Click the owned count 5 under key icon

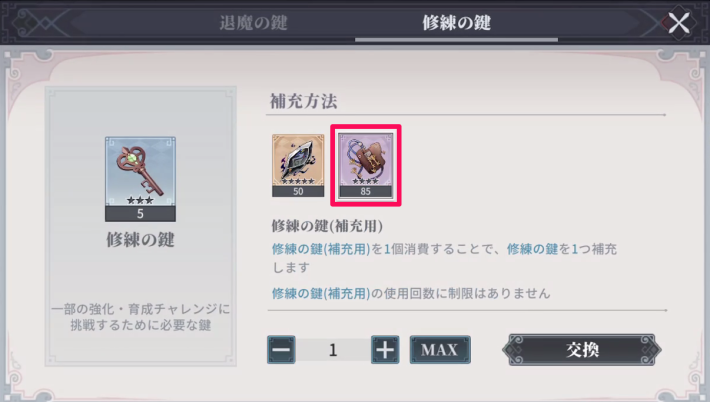pyautogui.click(x=140, y=214)
